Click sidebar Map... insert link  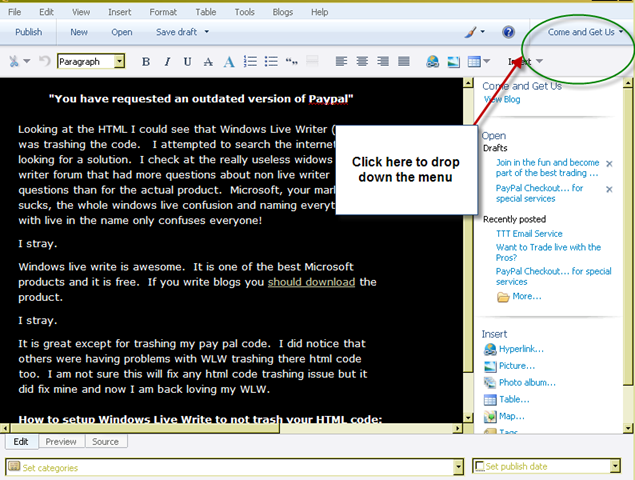tap(511, 416)
